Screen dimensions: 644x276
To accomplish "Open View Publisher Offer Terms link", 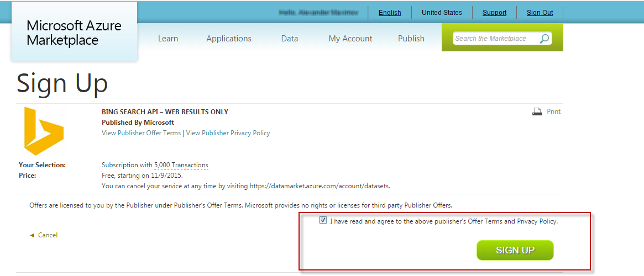I will (x=141, y=133).
